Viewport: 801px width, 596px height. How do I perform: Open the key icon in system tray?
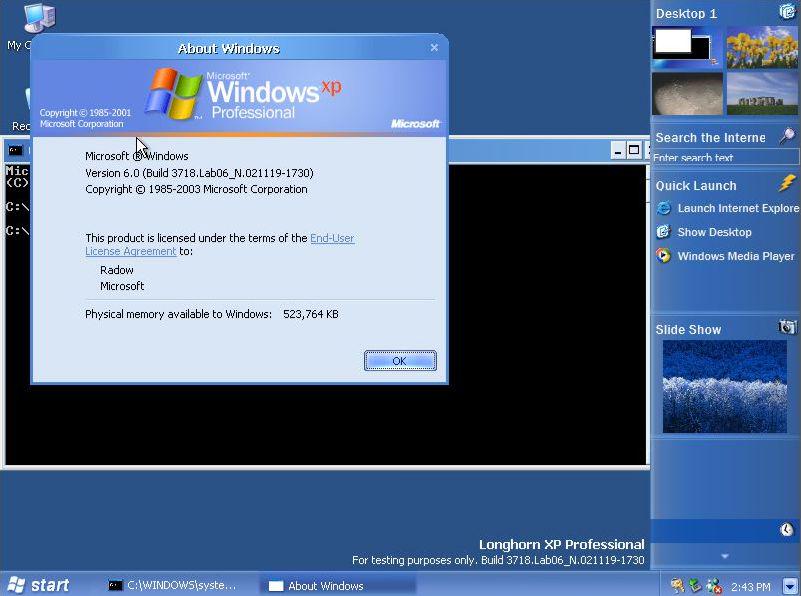click(x=677, y=585)
